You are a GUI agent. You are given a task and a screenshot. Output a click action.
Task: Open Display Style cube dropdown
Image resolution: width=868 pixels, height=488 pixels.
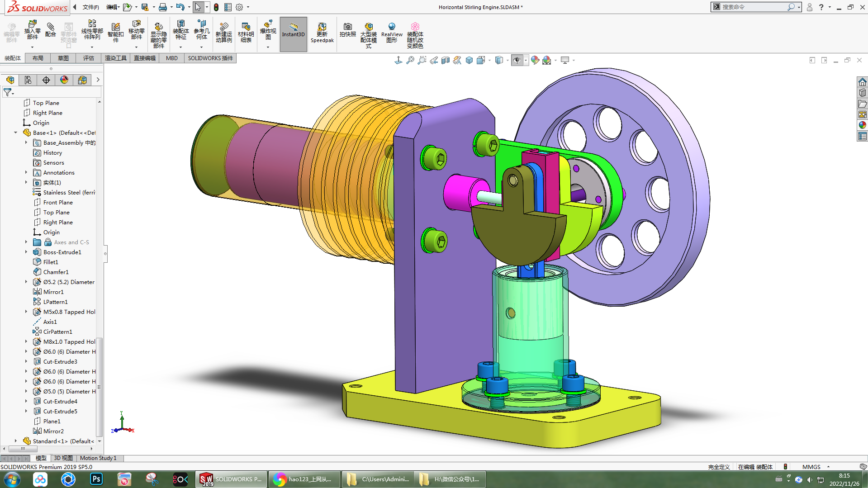click(x=499, y=60)
